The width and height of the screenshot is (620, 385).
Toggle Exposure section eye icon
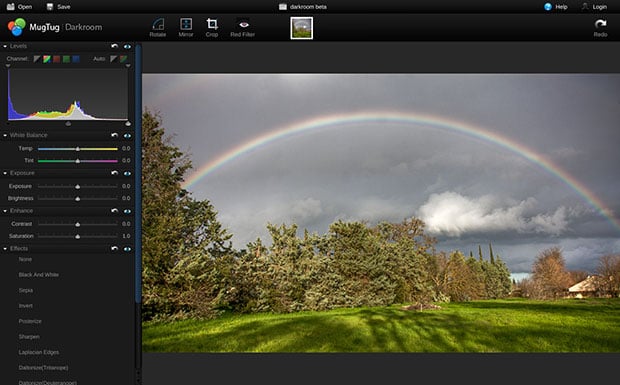pyautogui.click(x=127, y=173)
